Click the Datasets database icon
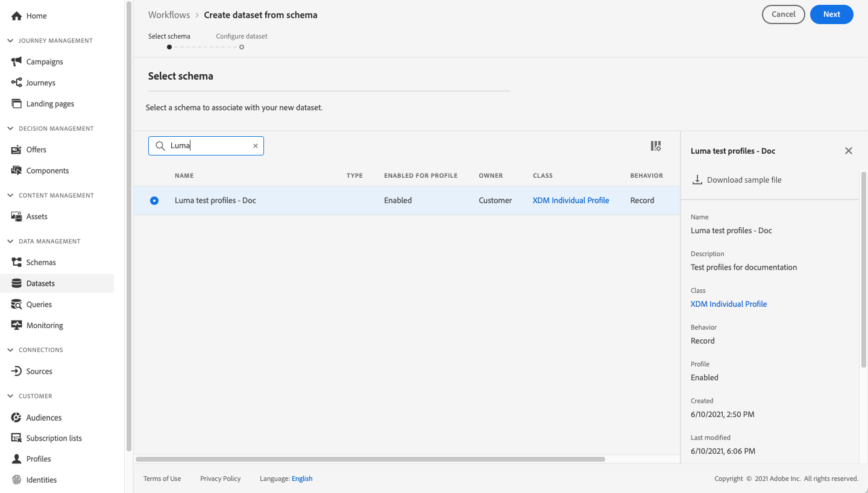Viewport: 868px width, 493px height. [16, 283]
